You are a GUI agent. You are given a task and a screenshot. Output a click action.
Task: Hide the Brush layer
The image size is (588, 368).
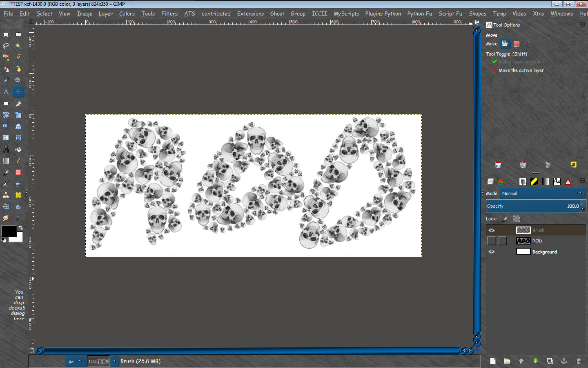click(492, 230)
